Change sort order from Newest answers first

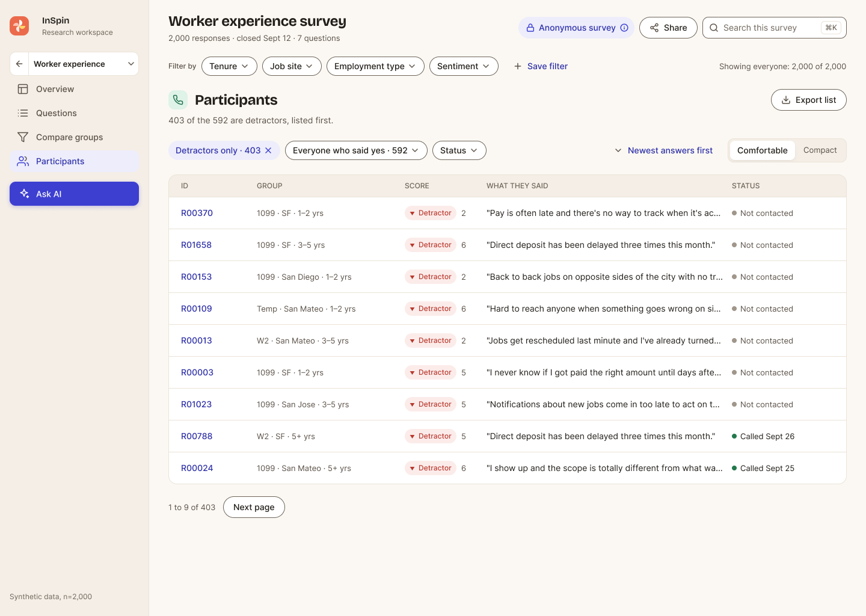(663, 150)
